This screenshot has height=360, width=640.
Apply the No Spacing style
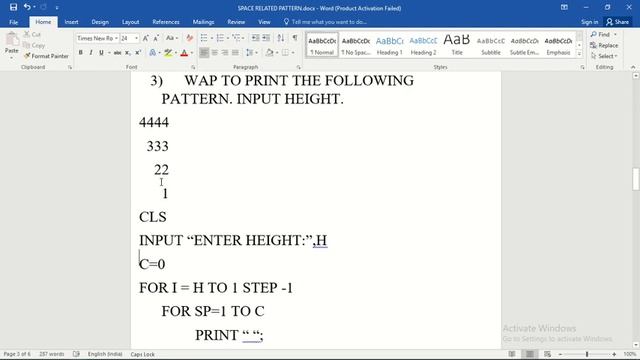(x=356, y=45)
